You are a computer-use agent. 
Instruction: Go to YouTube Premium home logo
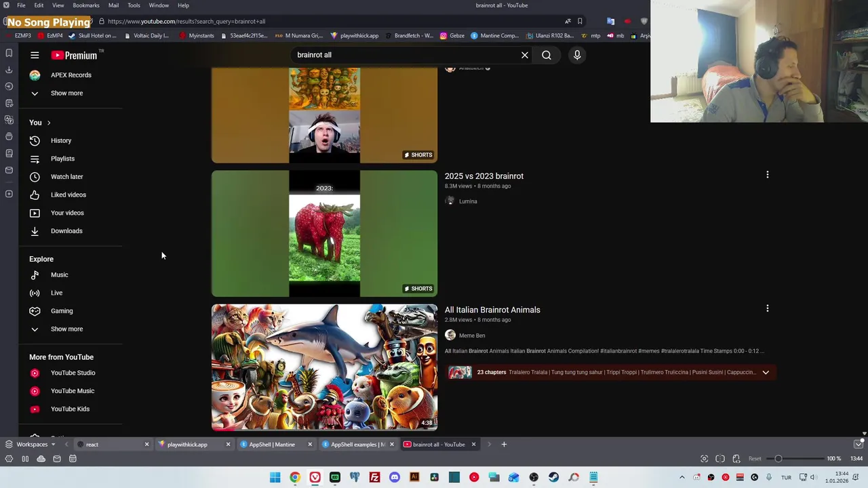[x=74, y=56]
